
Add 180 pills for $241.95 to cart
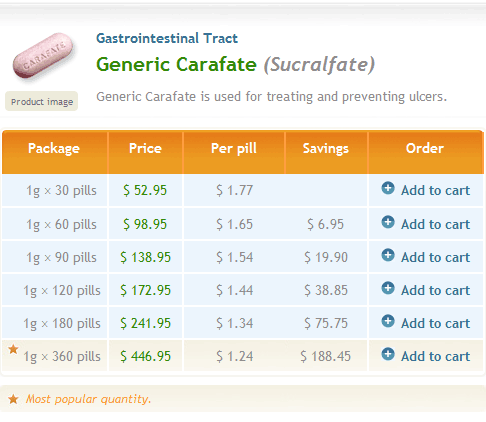[435, 323]
